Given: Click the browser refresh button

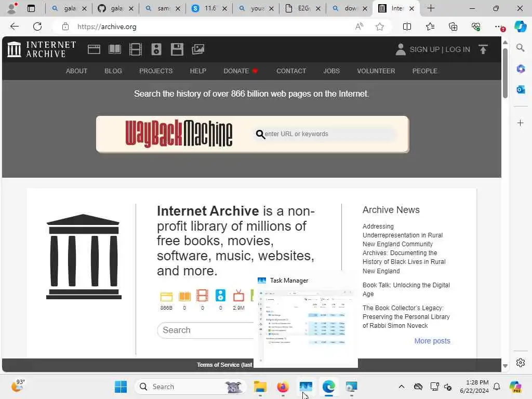Looking at the screenshot, I should tap(37, 26).
